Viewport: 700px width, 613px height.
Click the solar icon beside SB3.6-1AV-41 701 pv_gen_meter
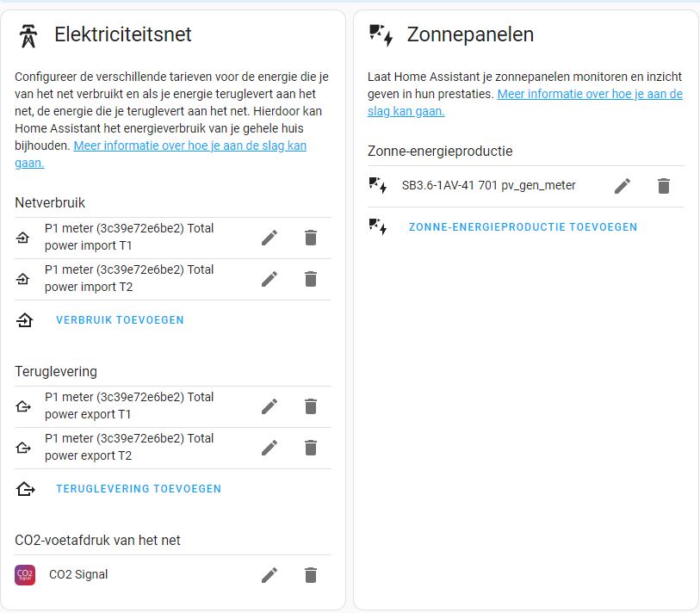[377, 184]
